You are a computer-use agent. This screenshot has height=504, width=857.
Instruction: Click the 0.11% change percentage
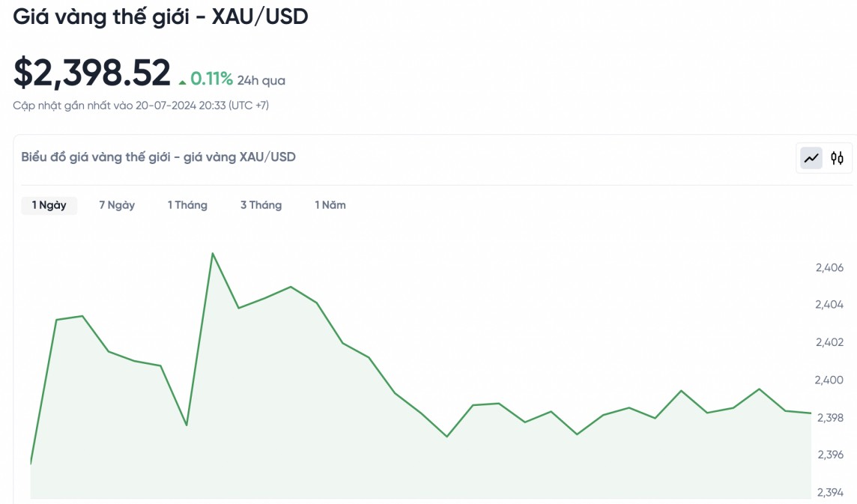click(211, 79)
